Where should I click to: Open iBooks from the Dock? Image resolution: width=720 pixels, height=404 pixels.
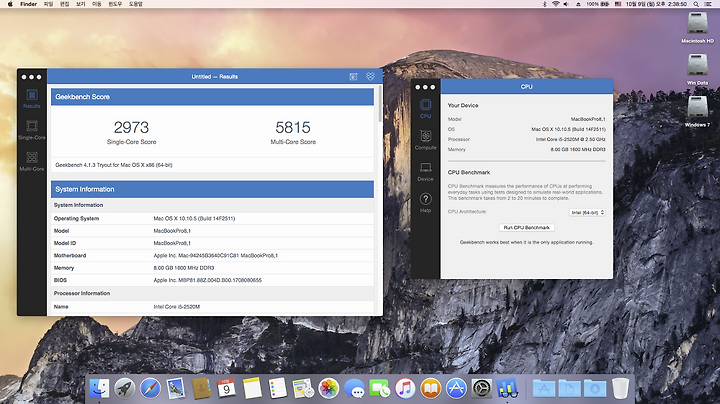click(x=431, y=388)
